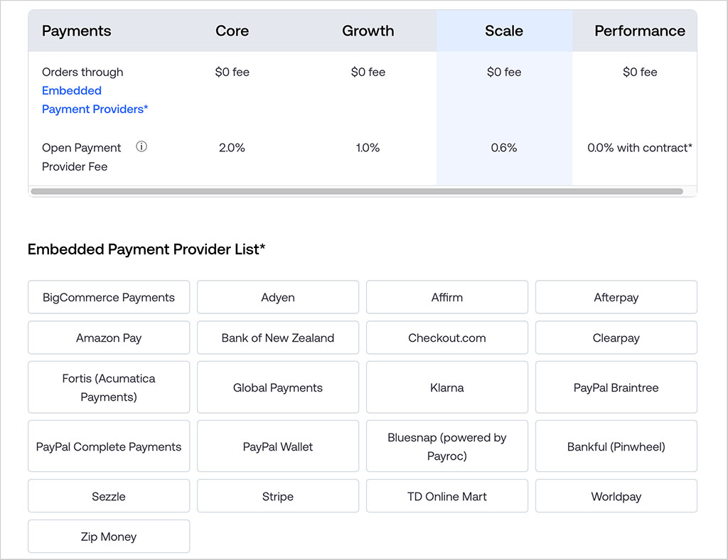This screenshot has width=728, height=560.
Task: Click the $0 fee under Core
Action: pyautogui.click(x=232, y=72)
